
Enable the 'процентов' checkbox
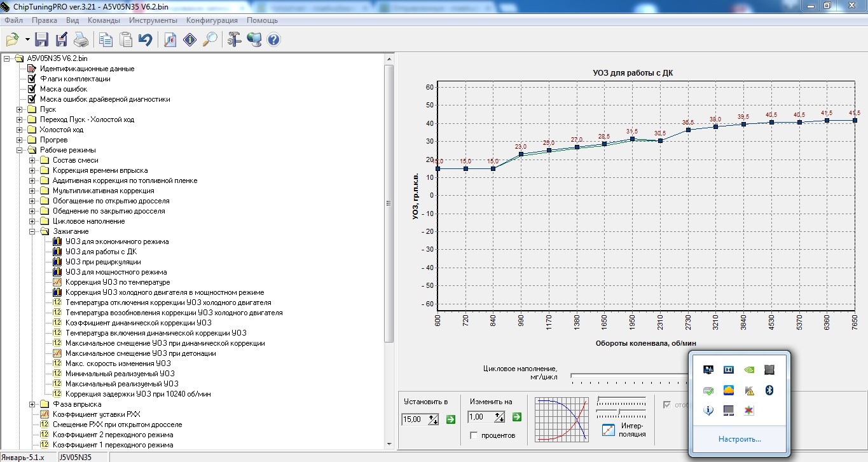click(474, 435)
